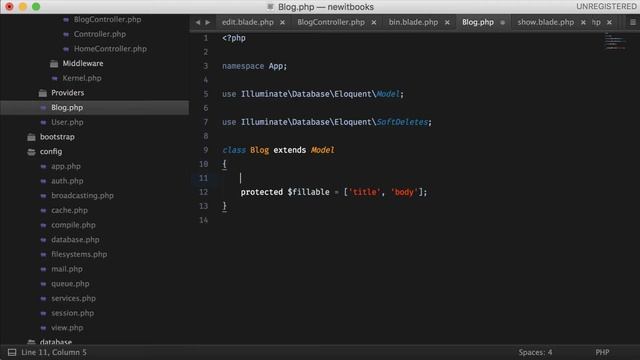The image size is (640, 360).
Task: Switch to bin.blade.php tab
Action: [x=413, y=22]
